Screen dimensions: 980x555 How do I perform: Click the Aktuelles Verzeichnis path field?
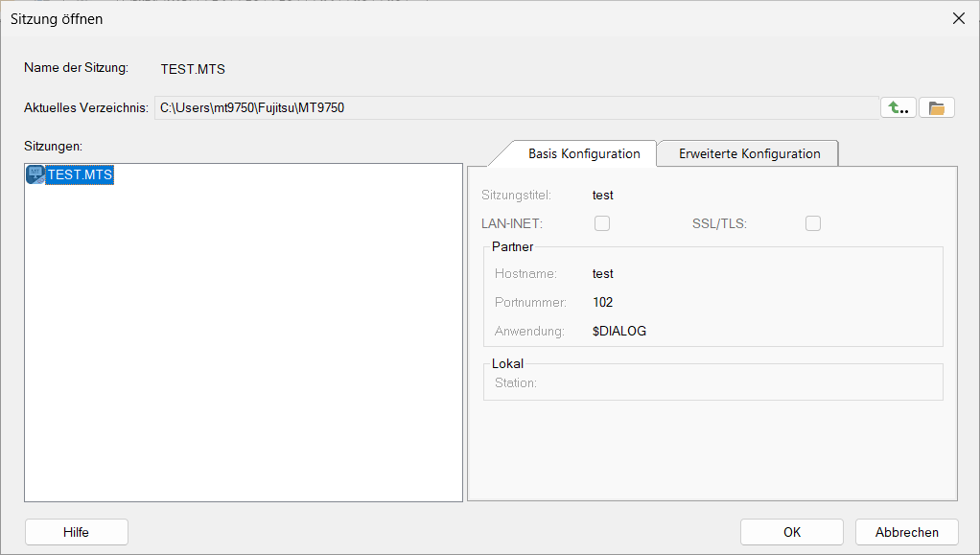point(514,108)
